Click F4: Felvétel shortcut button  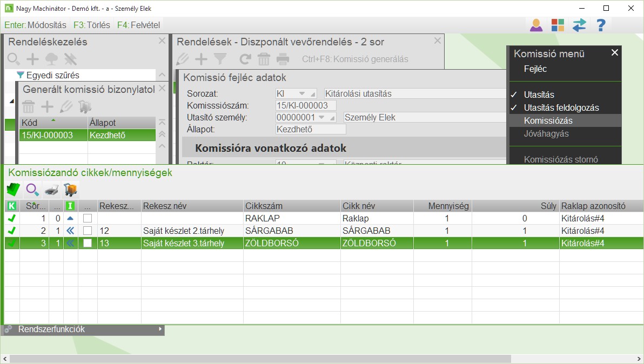[138, 25]
